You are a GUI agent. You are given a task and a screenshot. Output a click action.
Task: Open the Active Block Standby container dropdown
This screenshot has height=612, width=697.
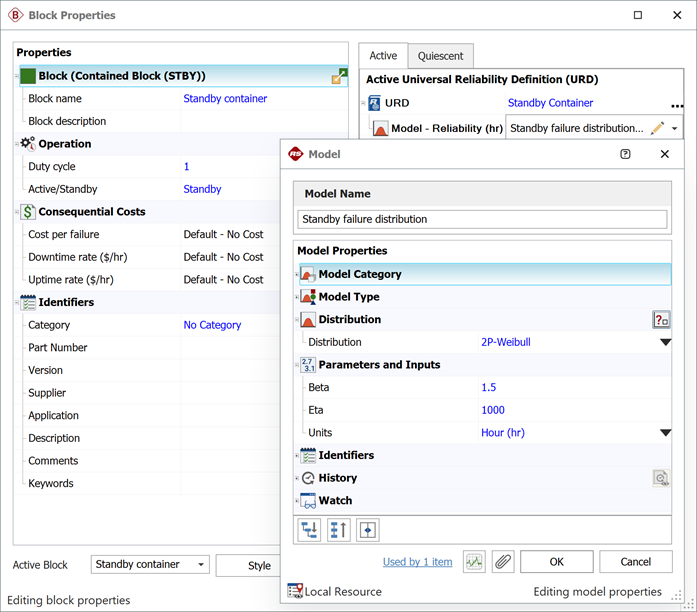click(x=150, y=565)
